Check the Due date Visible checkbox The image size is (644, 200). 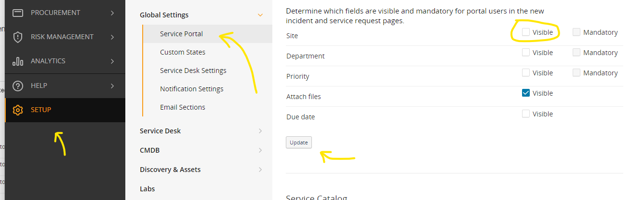point(526,114)
